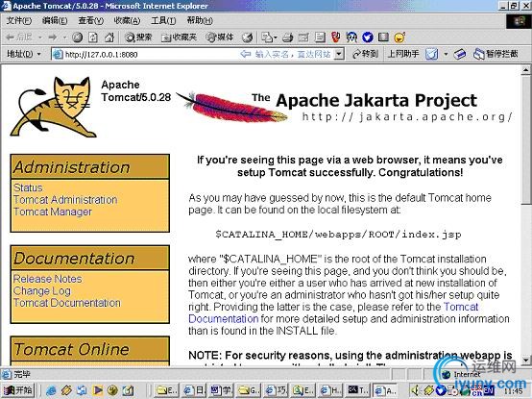The image size is (532, 399).
Task: Open the 编辑(E) menu
Action: point(55,21)
